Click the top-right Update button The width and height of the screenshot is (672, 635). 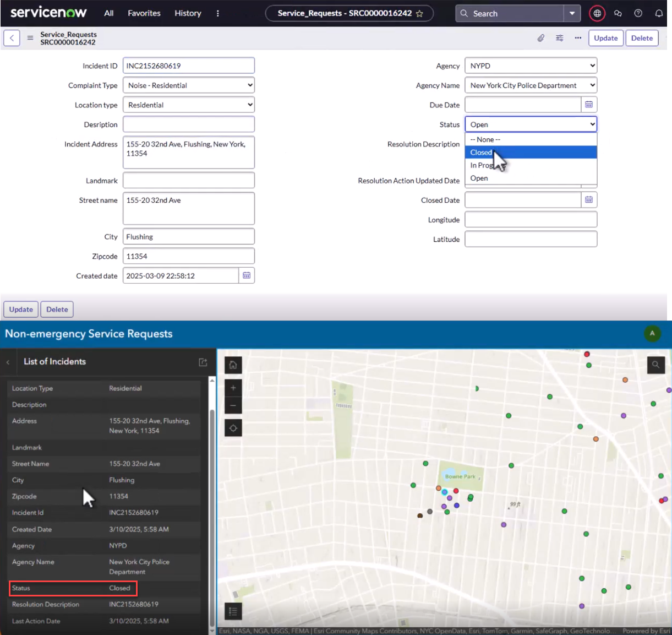coord(605,38)
